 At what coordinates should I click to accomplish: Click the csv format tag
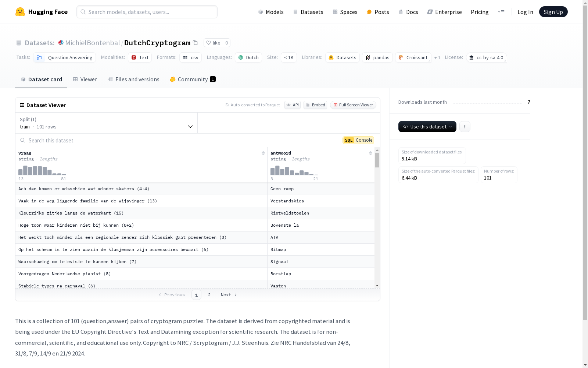[x=191, y=57]
